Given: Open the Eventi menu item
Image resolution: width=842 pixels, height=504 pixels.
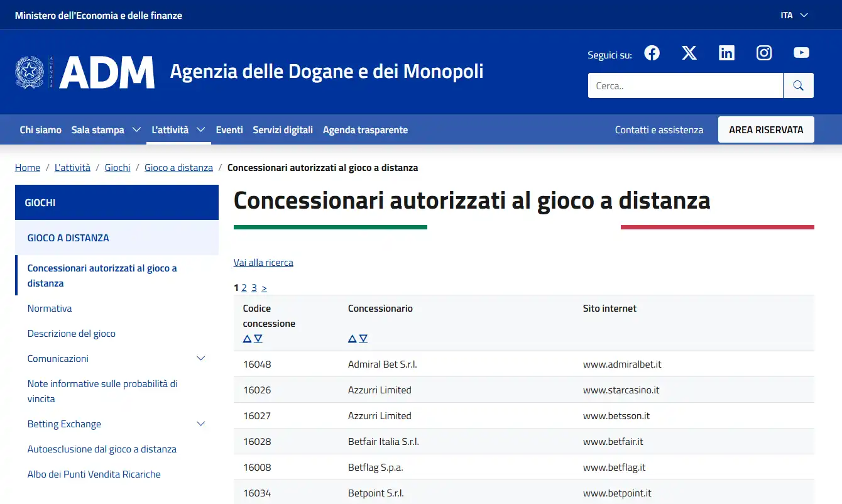Looking at the screenshot, I should click(x=229, y=130).
